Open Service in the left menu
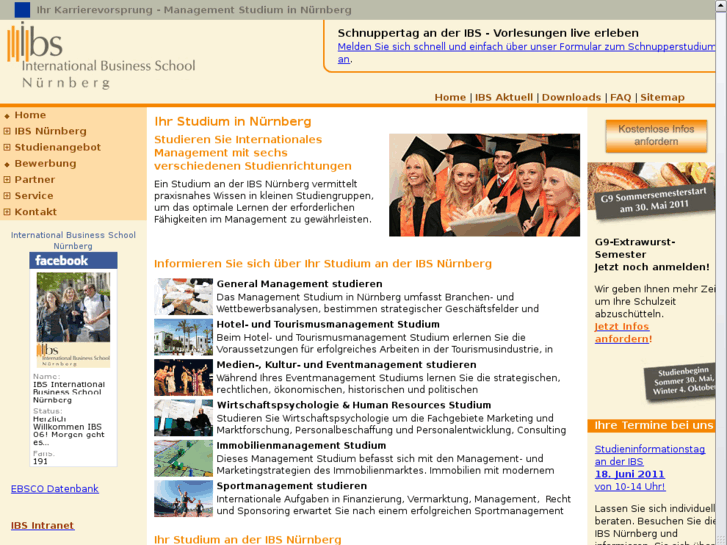This screenshot has width=727, height=545. click(34, 196)
